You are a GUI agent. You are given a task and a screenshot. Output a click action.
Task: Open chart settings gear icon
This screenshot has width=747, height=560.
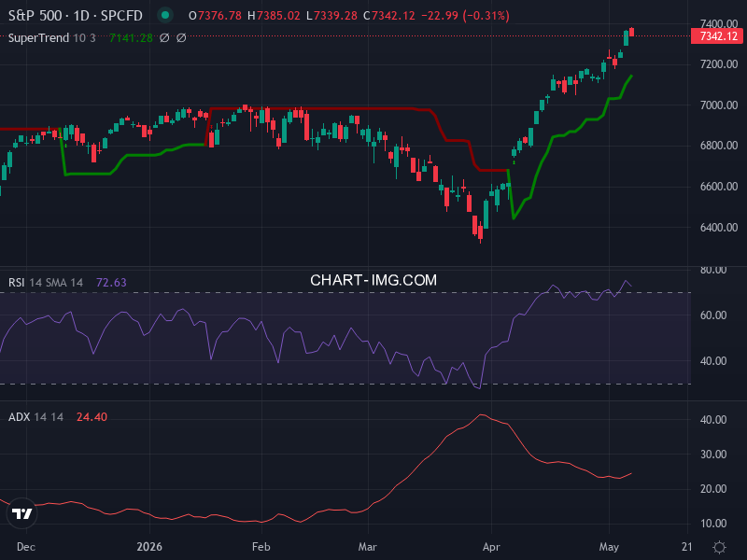[719, 547]
